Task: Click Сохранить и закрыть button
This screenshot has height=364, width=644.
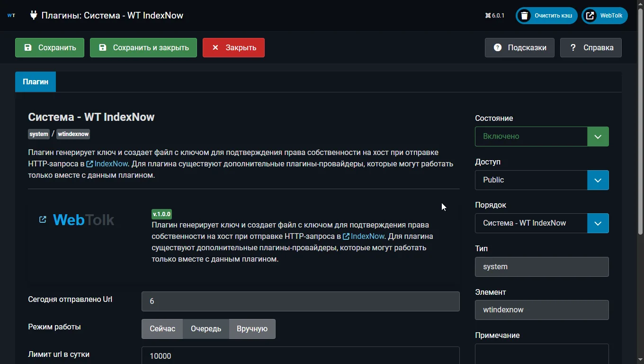Action: [143, 47]
